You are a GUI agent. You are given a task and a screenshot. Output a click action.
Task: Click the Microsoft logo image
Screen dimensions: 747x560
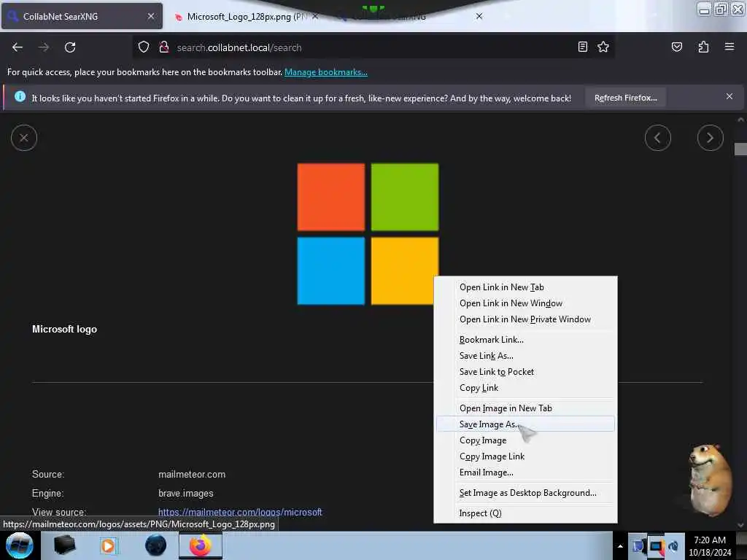point(368,234)
